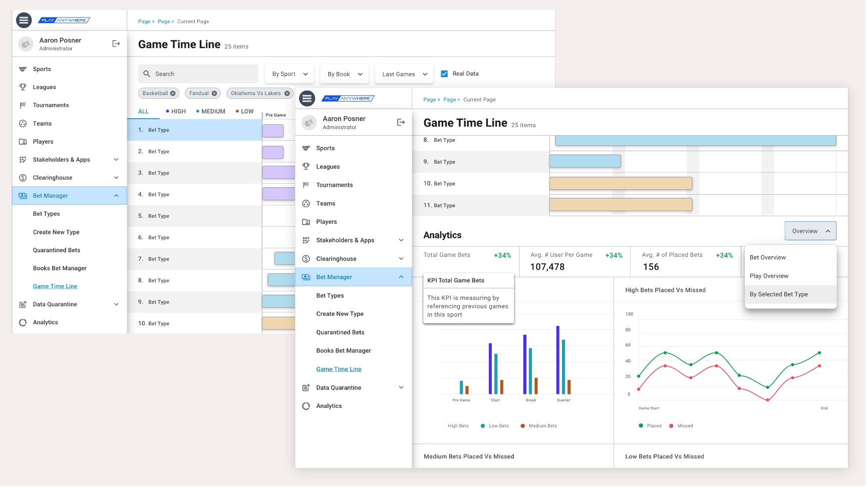Click Leagues trophy icon in back window
Viewport: 868px width, 489px height.
point(23,87)
